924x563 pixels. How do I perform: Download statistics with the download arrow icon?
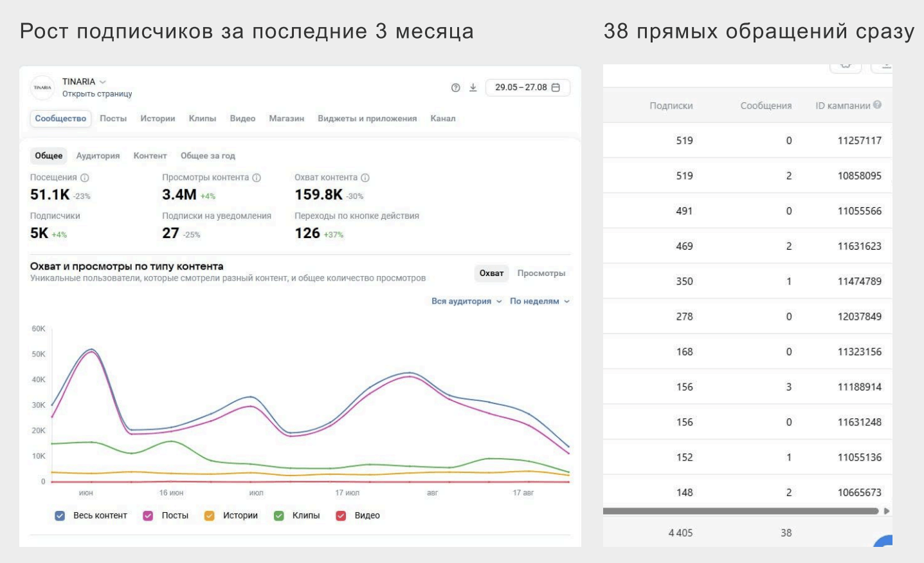pos(473,88)
